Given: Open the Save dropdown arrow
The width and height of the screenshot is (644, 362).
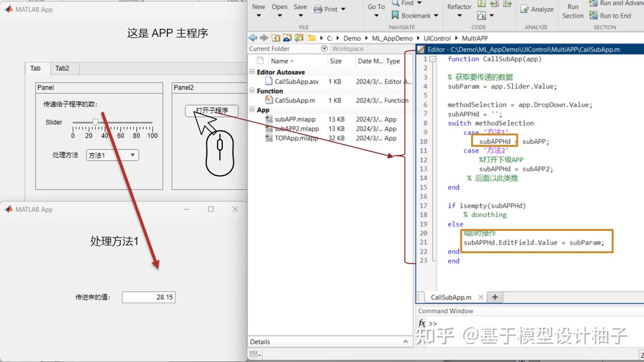Looking at the screenshot, I should click(300, 15).
